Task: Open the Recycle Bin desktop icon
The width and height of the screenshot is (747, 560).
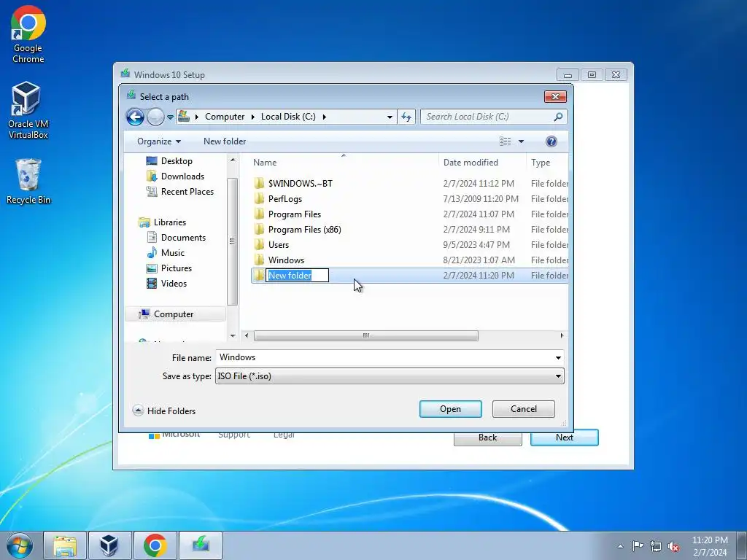Action: [x=28, y=182]
